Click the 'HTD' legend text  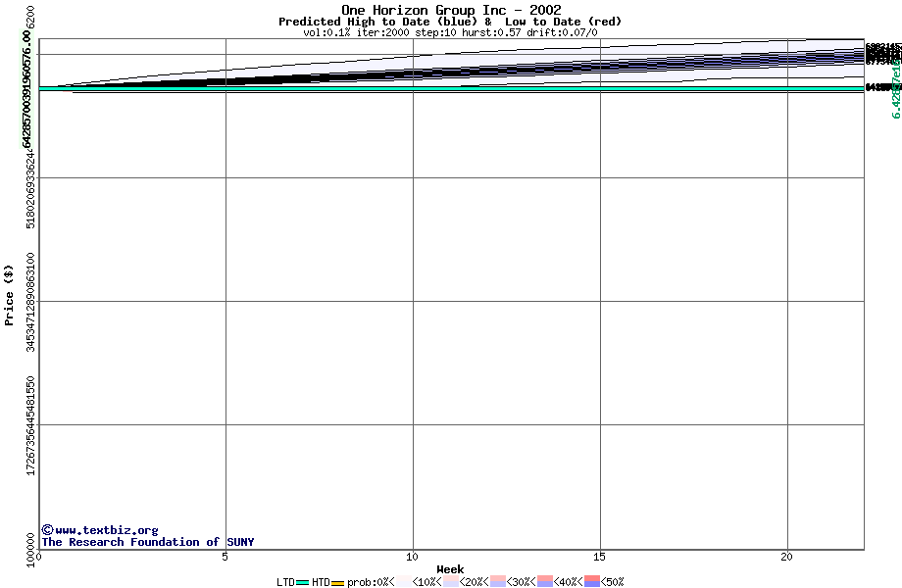(321, 582)
